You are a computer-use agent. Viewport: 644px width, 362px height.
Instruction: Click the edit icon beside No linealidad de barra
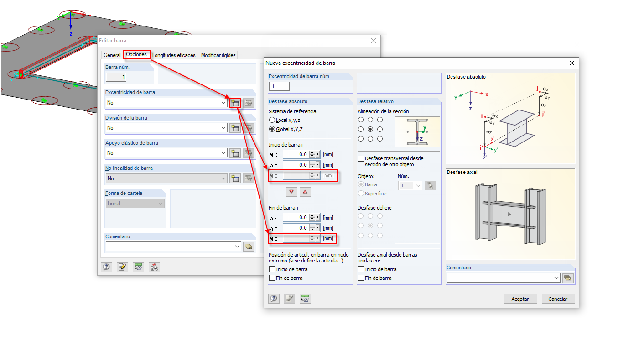click(248, 178)
